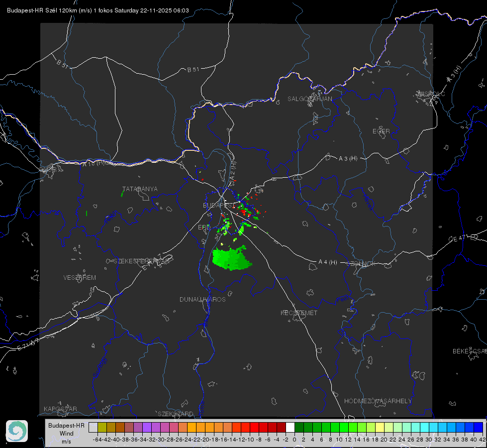
Task: Click the MISKOLC city label
Action: tap(431, 94)
